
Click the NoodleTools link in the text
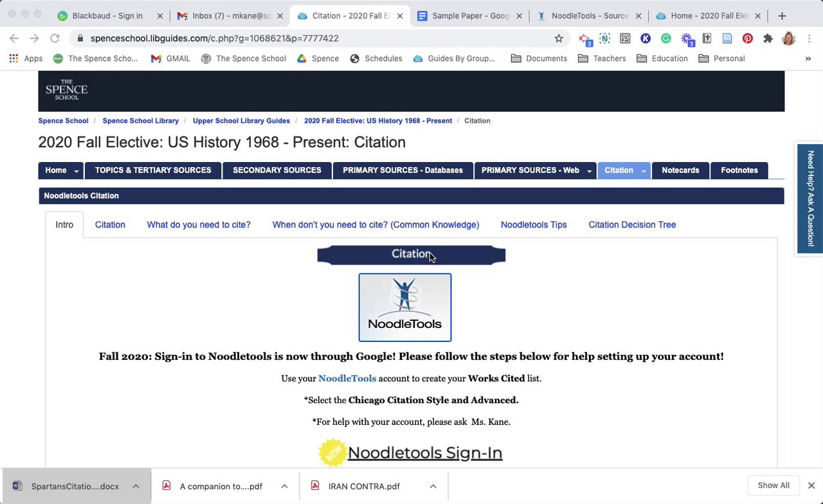click(x=347, y=378)
